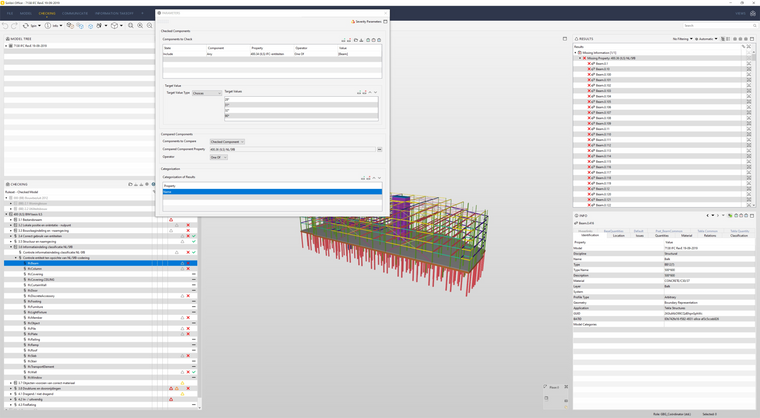Toggle the mark checkbox for result Beam.0.1
The width and height of the screenshot is (760, 418).
748,64
